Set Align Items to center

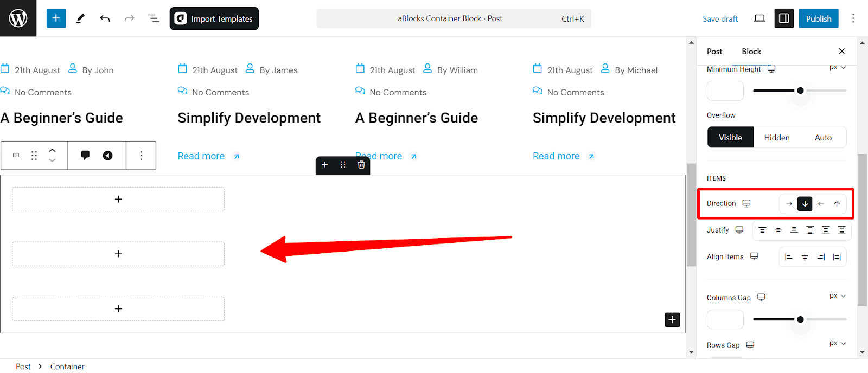pos(805,257)
